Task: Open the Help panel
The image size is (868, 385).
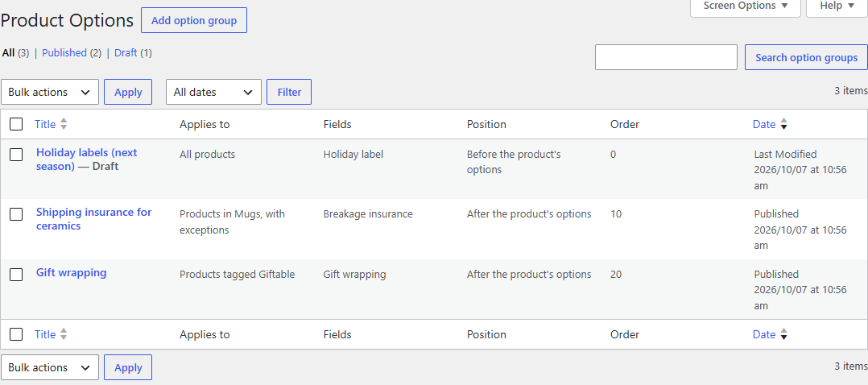Action: click(x=837, y=6)
